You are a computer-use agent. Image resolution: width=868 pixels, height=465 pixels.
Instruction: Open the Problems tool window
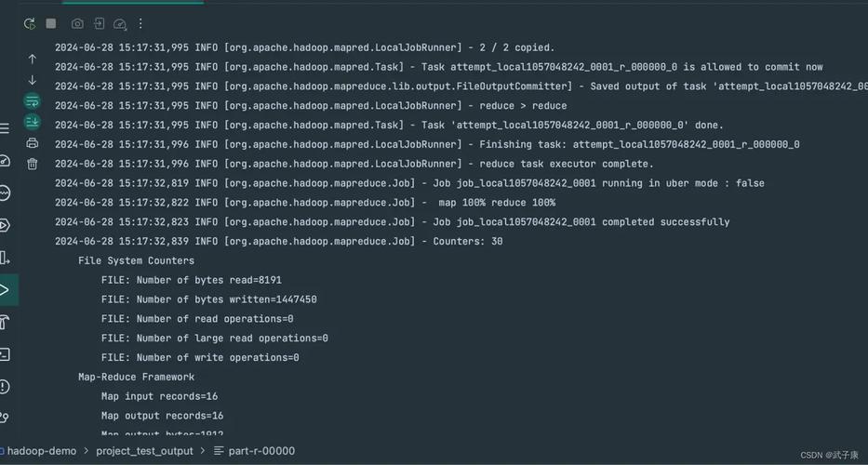[x=5, y=386]
